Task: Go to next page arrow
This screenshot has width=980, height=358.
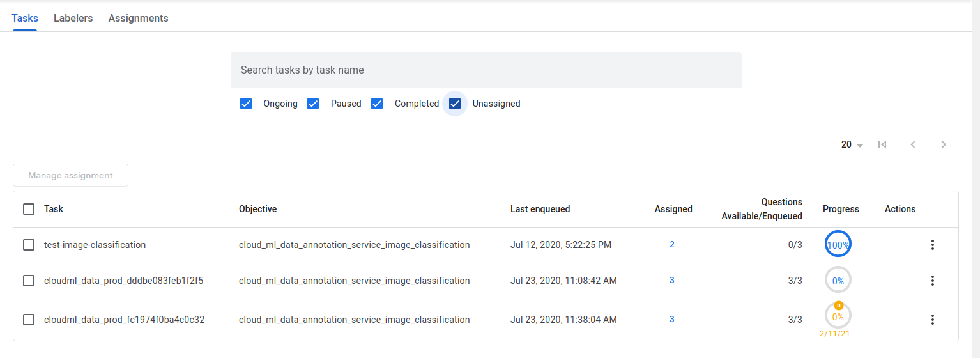Action: click(944, 144)
